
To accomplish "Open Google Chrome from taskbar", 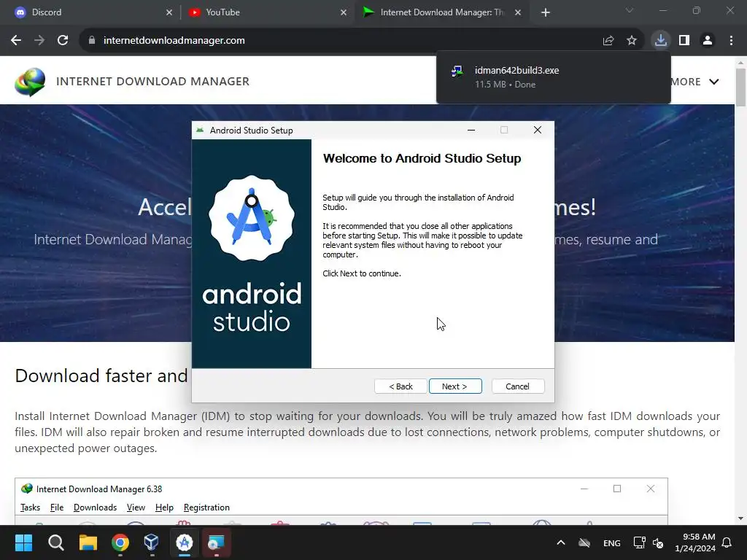I will (x=120, y=542).
